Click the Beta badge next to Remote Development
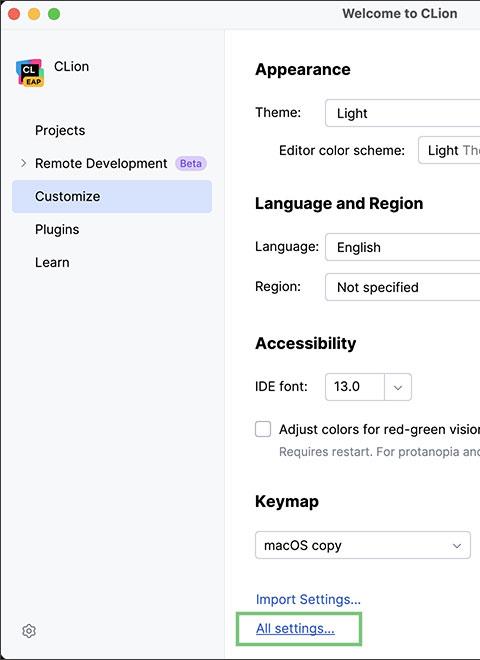 (x=191, y=163)
